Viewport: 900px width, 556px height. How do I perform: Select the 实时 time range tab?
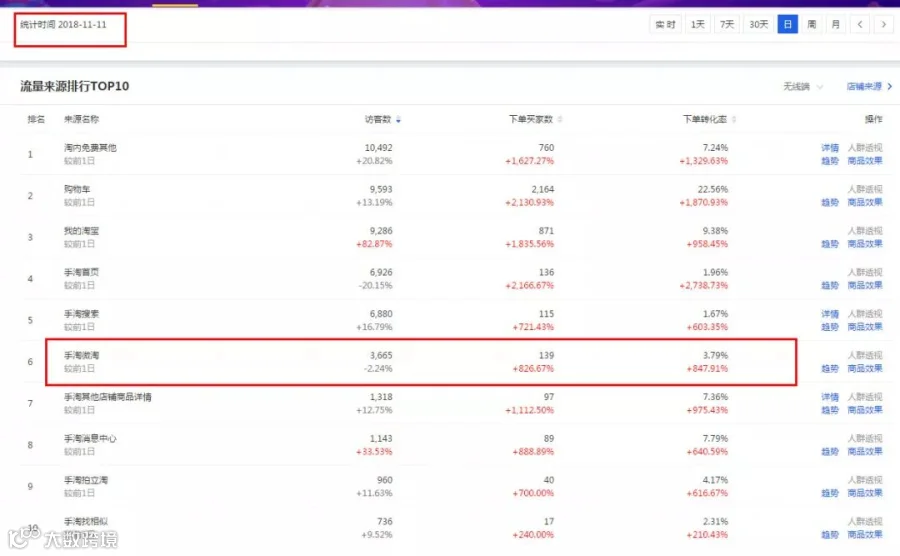click(x=665, y=24)
